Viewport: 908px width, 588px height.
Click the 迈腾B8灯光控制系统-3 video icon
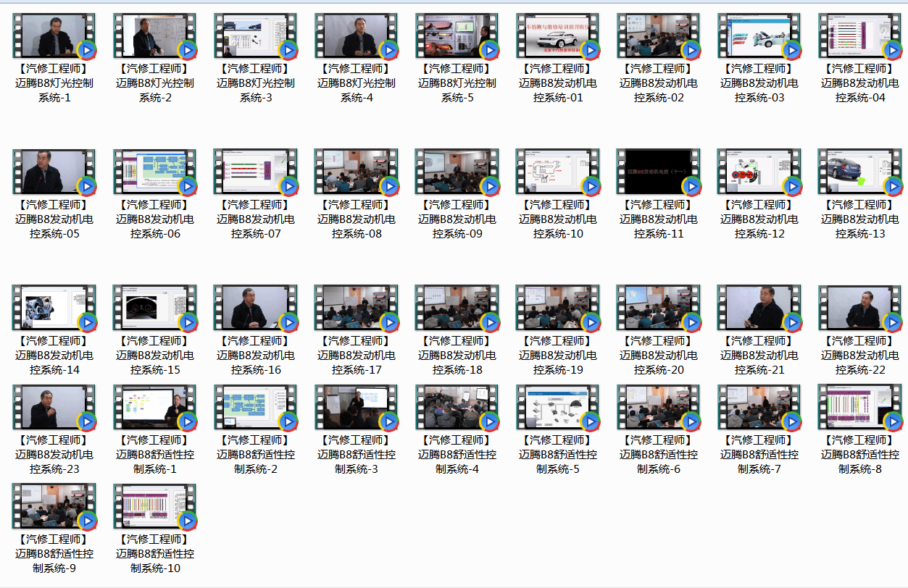255,35
